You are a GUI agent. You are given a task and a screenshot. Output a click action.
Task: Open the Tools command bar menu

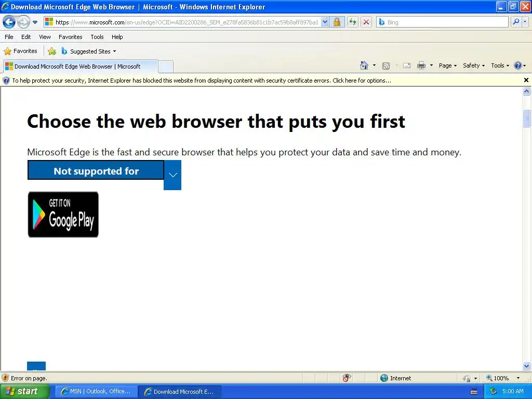[500, 65]
